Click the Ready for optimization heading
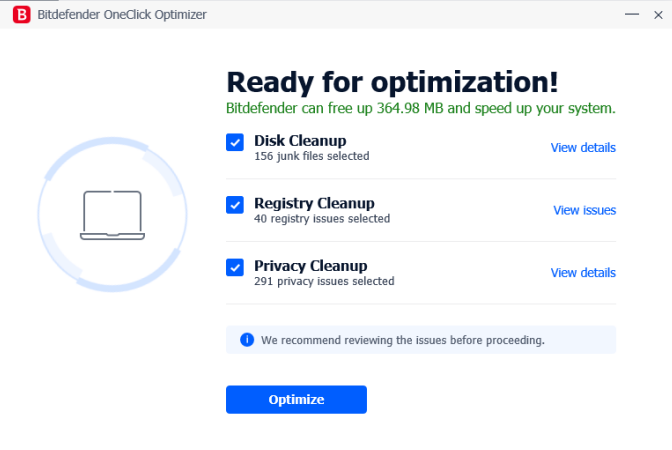672x450 pixels. [392, 82]
